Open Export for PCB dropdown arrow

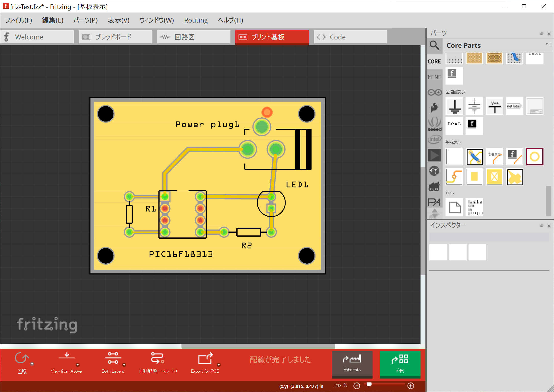219,365
